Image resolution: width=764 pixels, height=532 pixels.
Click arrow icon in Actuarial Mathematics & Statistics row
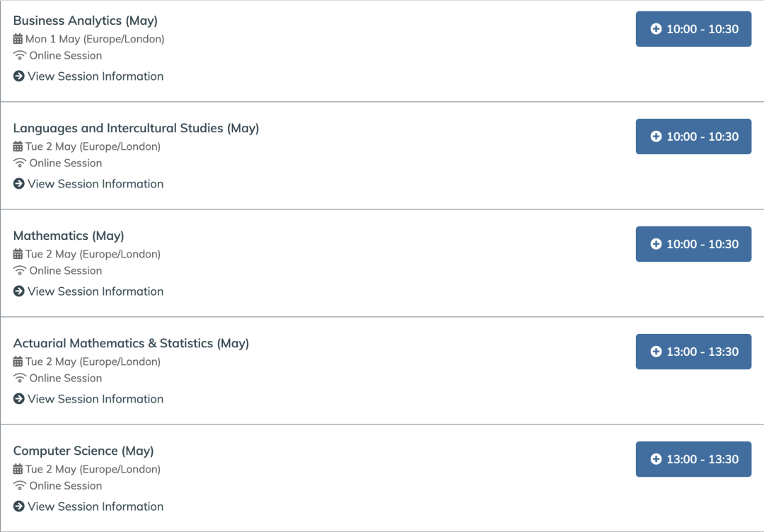point(18,399)
